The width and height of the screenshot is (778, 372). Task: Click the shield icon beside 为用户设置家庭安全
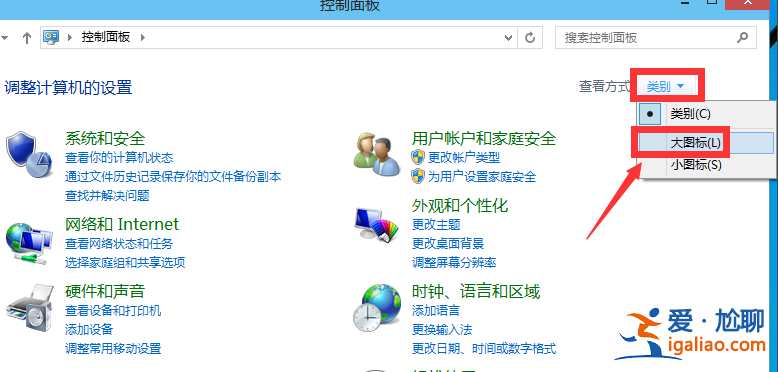(418, 176)
